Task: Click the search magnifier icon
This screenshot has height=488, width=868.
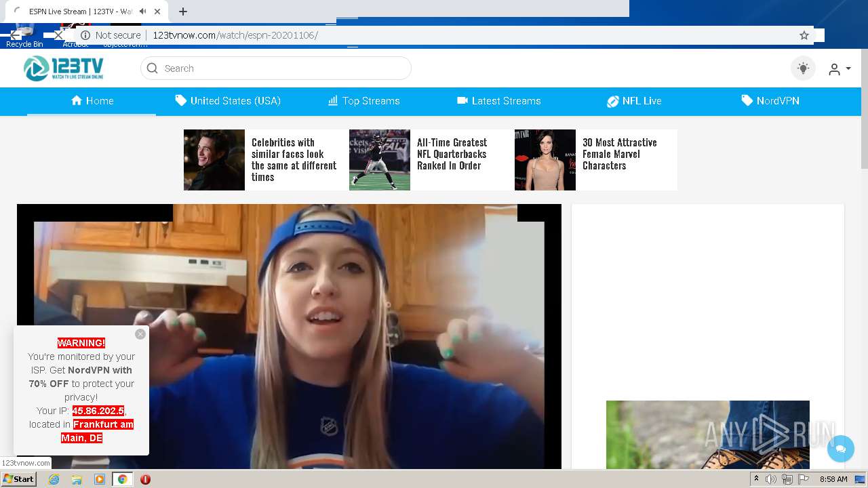Action: point(153,68)
